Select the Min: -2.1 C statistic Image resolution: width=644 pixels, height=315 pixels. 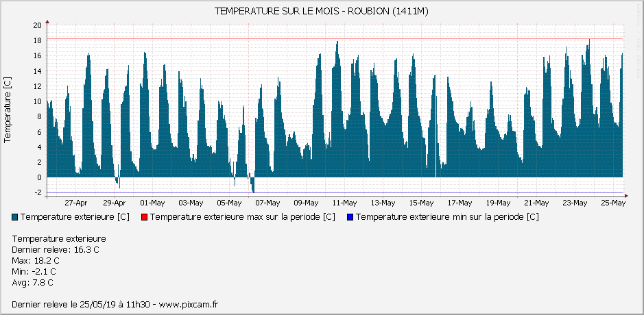34,272
